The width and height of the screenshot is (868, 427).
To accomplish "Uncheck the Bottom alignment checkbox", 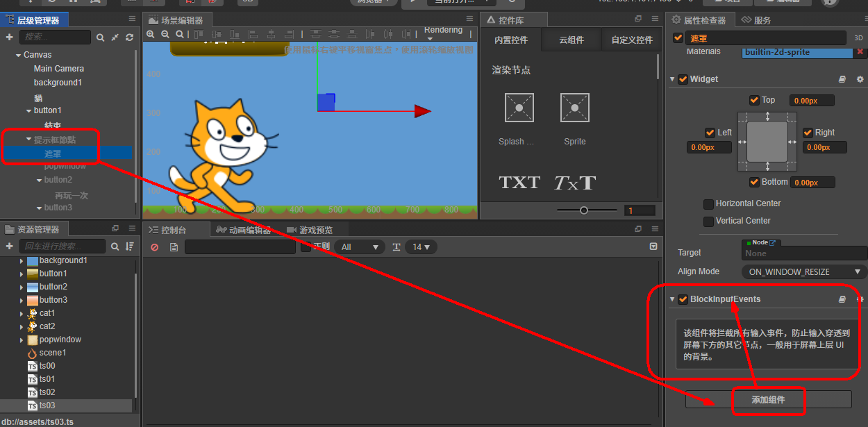I will click(x=755, y=182).
